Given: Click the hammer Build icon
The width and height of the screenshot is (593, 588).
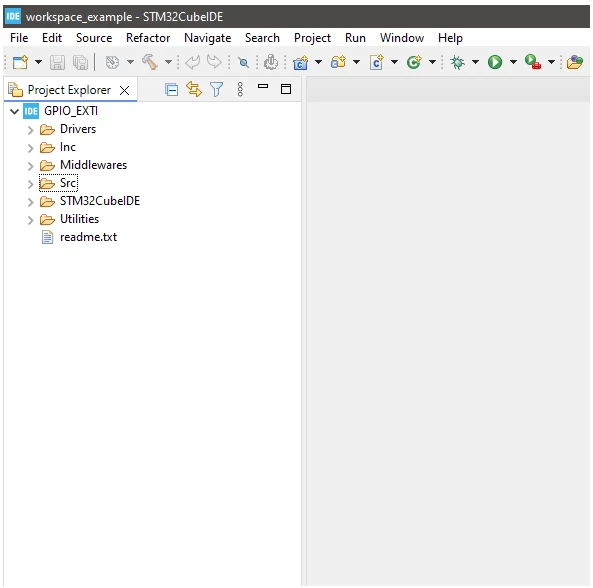Looking at the screenshot, I should (150, 62).
